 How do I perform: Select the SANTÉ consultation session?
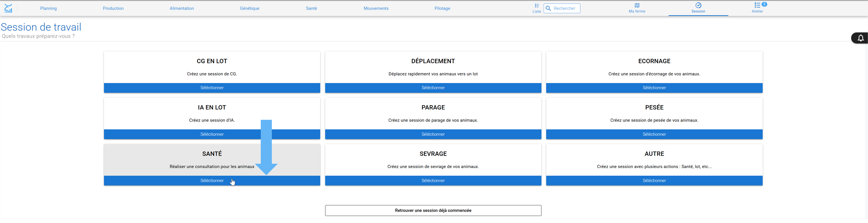[x=212, y=181]
